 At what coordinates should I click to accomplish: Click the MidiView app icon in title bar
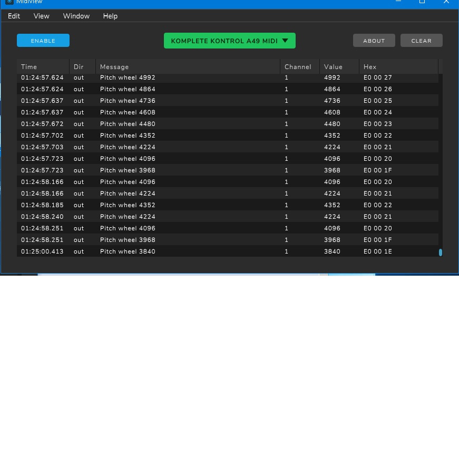(9, 2)
